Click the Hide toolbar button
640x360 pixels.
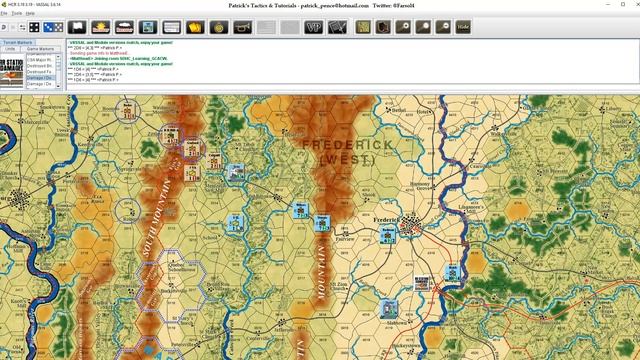[x=463, y=27]
